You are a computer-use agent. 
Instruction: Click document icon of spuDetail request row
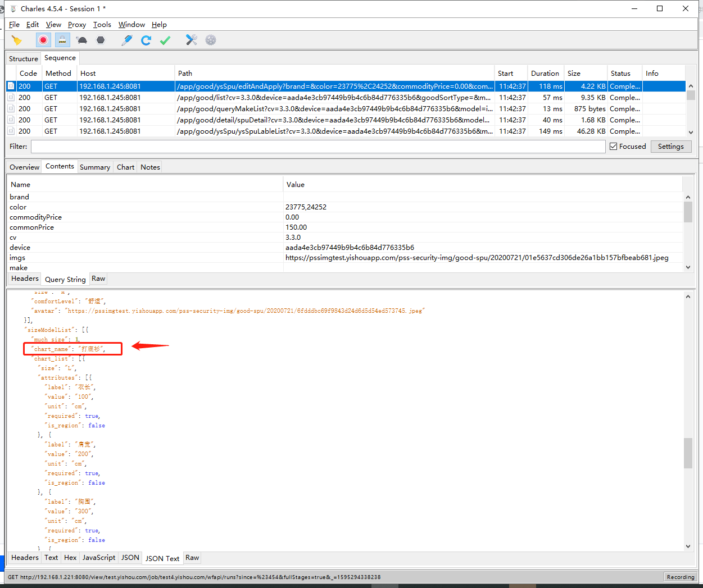[x=11, y=120]
